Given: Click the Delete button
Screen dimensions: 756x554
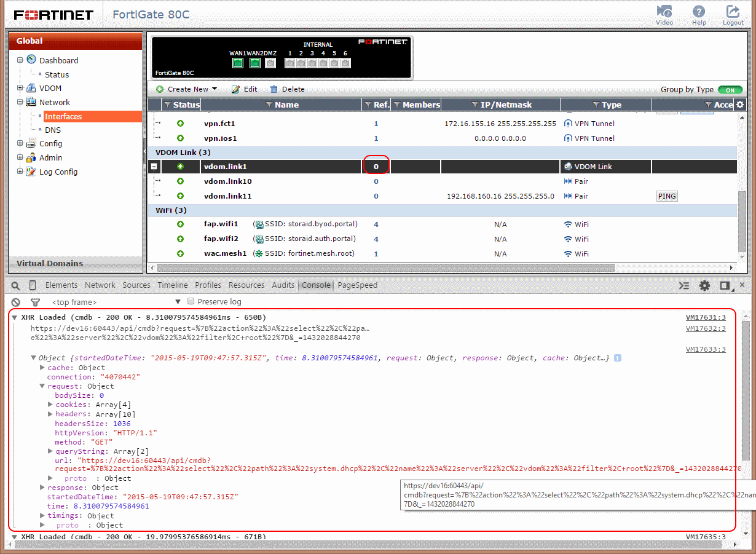Looking at the screenshot, I should click(287, 89).
